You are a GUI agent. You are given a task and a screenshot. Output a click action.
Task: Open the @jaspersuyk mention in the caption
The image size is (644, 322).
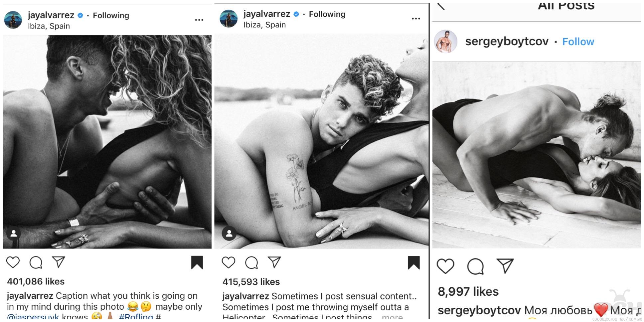pyautogui.click(x=33, y=317)
